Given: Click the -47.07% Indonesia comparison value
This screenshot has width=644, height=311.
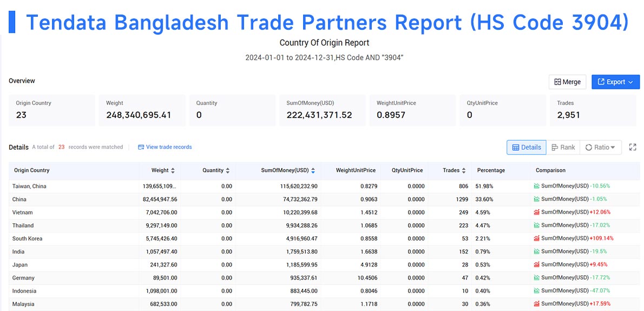Looking at the screenshot, I should (600, 291).
